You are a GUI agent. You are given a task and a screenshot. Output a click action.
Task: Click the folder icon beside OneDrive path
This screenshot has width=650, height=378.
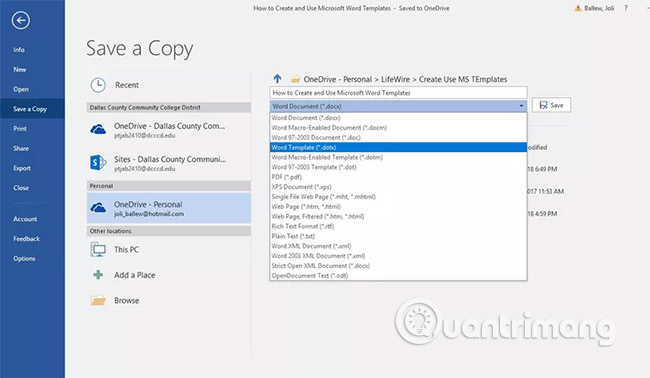point(295,79)
